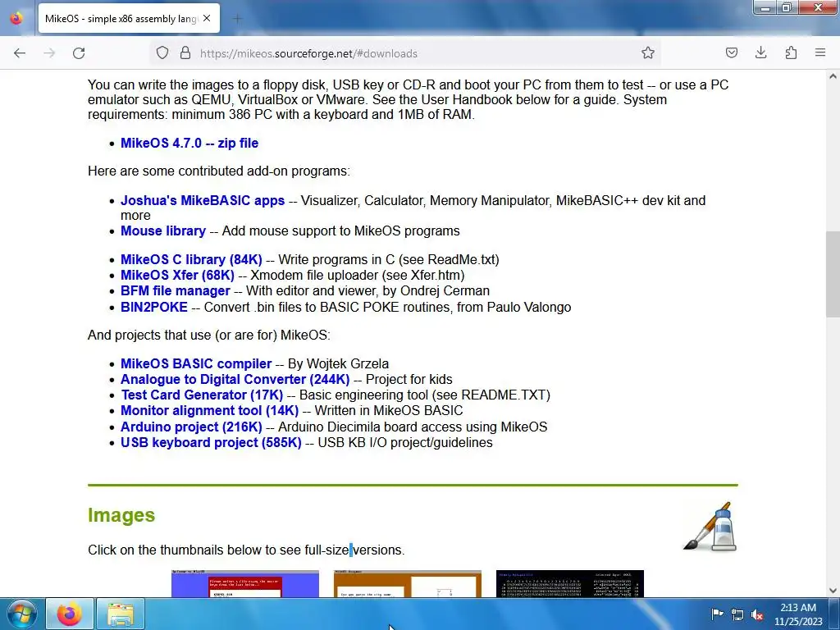Screen dimensions: 840x630
Task: Open the extensions puzzle icon
Action: 791,52
